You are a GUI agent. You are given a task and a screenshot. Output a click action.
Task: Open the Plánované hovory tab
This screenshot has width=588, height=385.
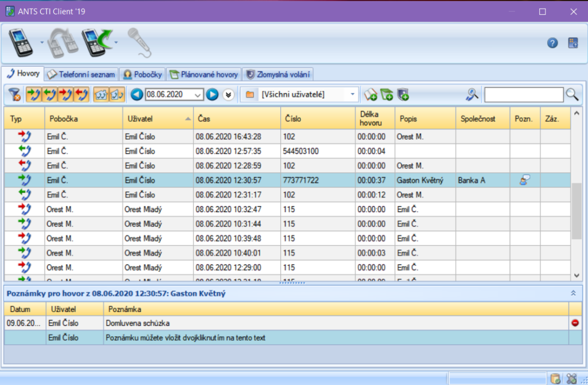pyautogui.click(x=204, y=75)
